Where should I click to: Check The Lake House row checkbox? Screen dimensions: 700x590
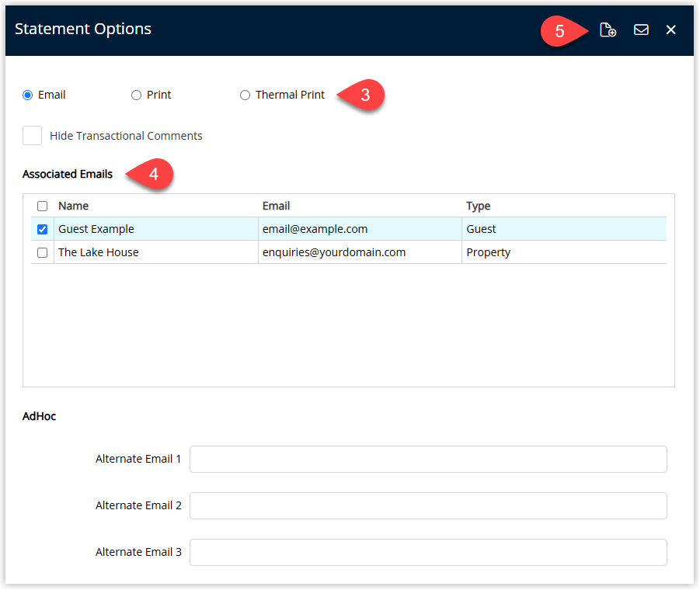click(x=43, y=253)
